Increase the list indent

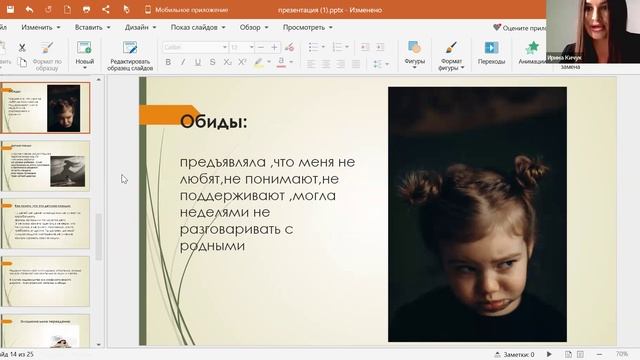[x=380, y=47]
